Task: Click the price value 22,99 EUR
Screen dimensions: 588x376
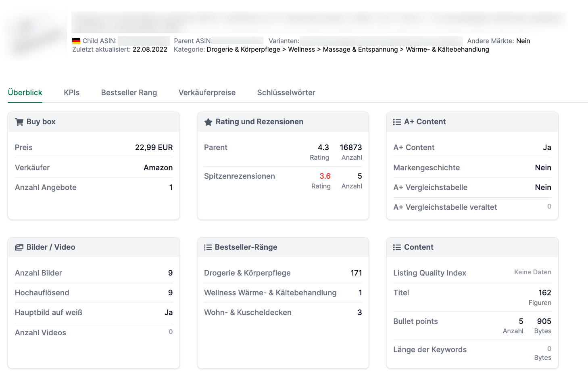Action: [154, 148]
